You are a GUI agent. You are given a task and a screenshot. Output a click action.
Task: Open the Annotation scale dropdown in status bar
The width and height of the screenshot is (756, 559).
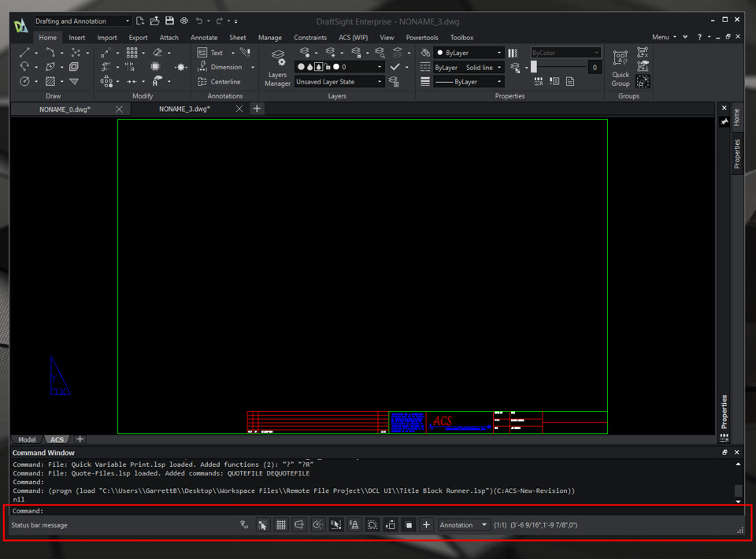(x=463, y=525)
